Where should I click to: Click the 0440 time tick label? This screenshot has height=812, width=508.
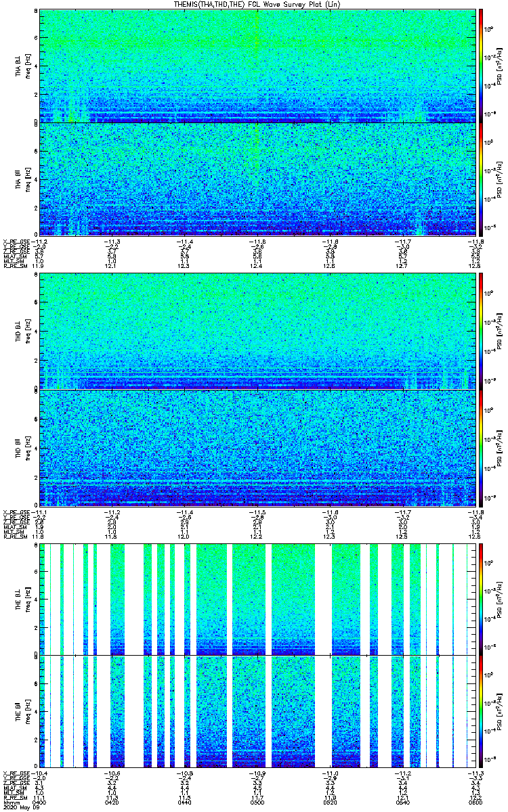coord(185,803)
